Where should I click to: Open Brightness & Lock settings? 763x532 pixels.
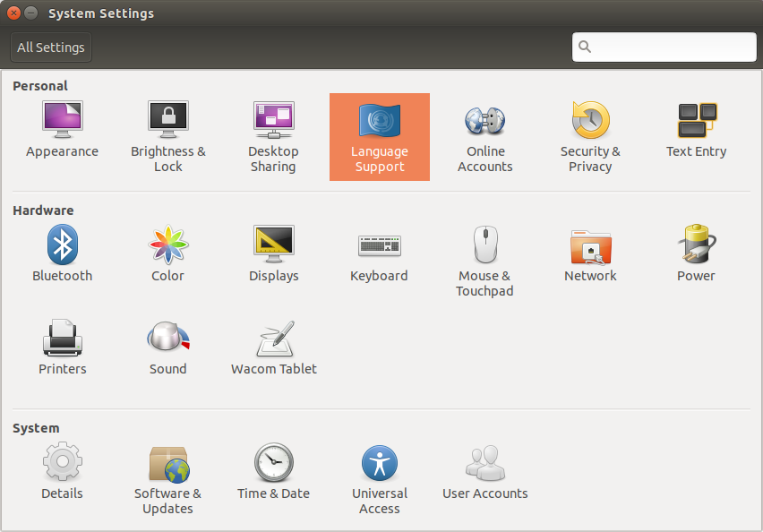pos(167,137)
